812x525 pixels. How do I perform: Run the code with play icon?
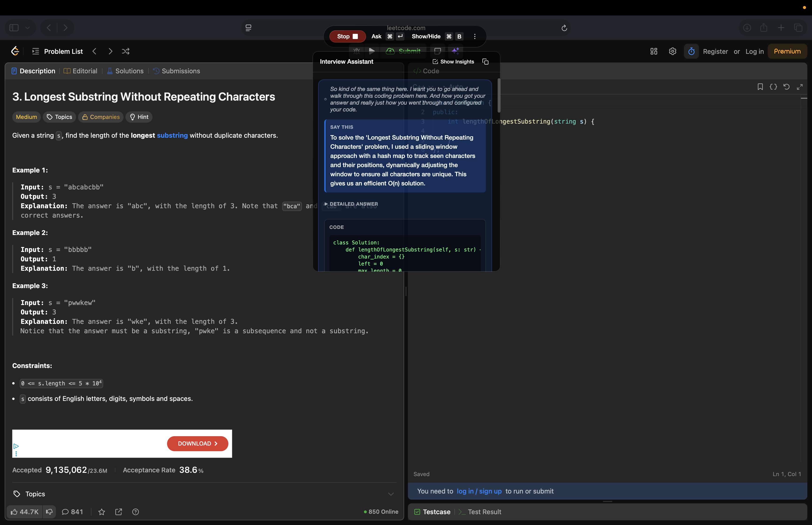point(372,51)
